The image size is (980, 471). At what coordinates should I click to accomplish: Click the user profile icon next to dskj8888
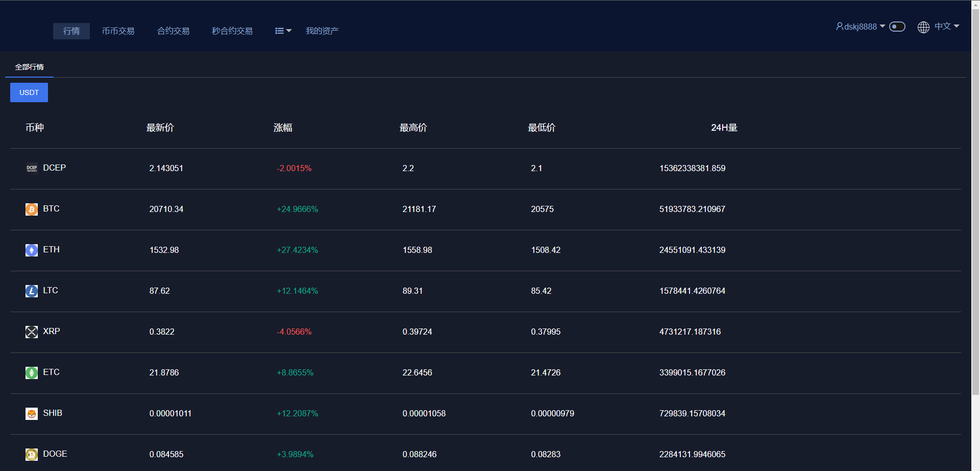[x=840, y=26]
